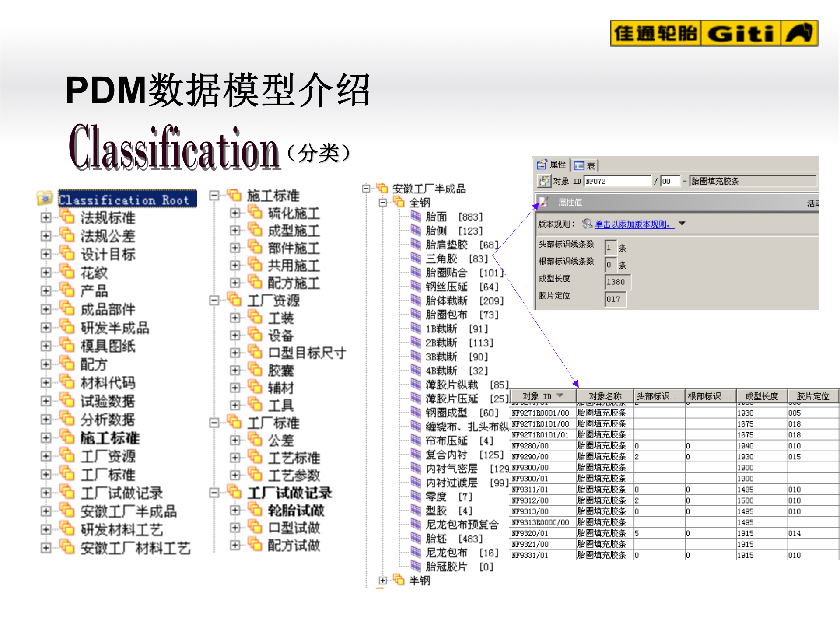Click the 轮胎试做 node icon
The width and height of the screenshot is (840, 630).
(254, 510)
